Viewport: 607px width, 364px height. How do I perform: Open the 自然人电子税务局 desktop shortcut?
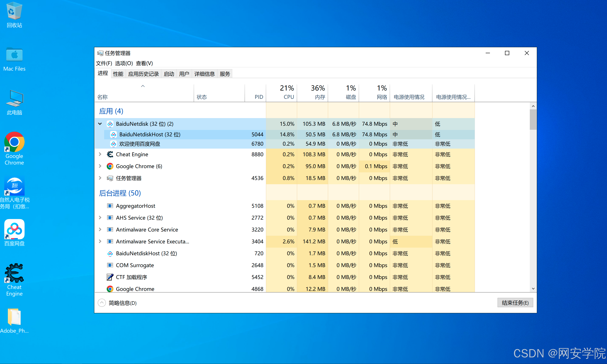click(x=14, y=186)
